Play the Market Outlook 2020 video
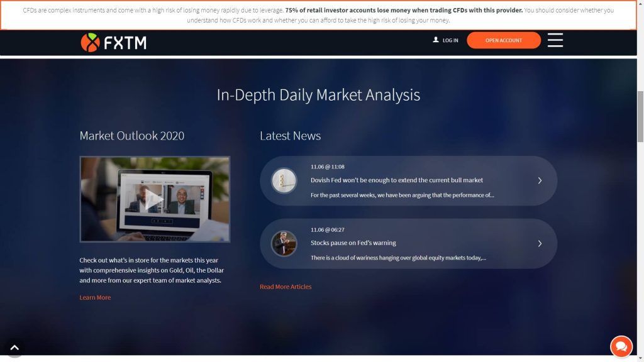Image resolution: width=644 pixels, height=362 pixels. click(x=155, y=199)
